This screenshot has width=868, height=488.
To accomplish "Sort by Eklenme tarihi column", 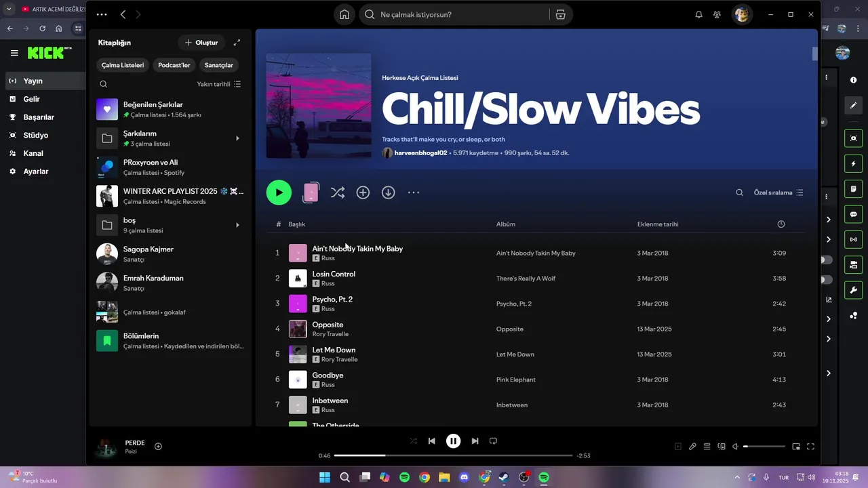I will coord(658,224).
